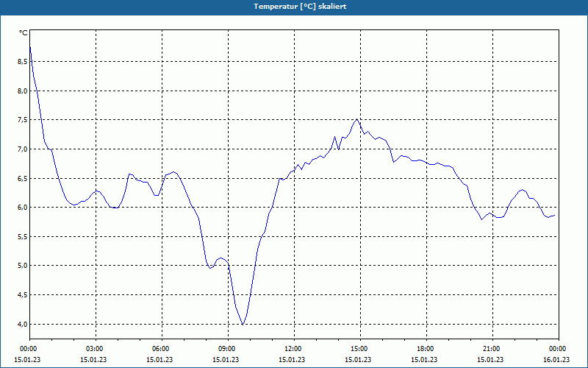
Task: Click the 8,5 y-axis label
Action: [x=22, y=62]
